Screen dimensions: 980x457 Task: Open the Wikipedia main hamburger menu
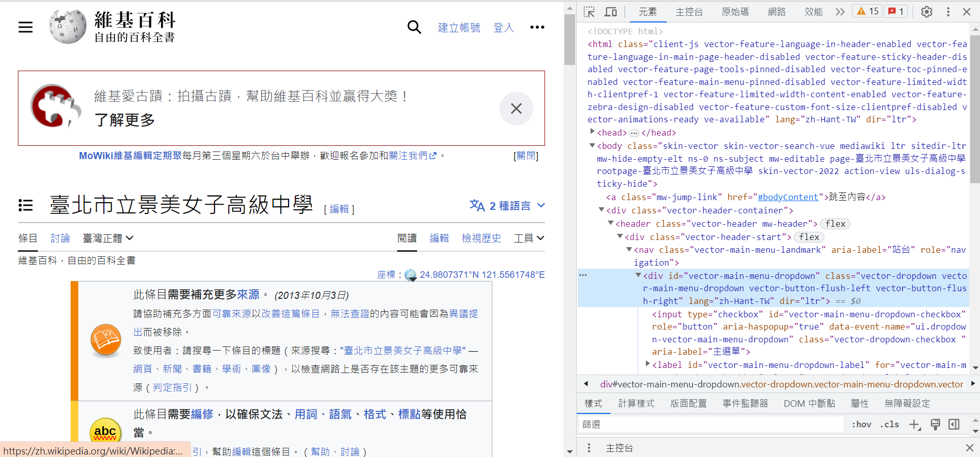pyautogui.click(x=26, y=27)
